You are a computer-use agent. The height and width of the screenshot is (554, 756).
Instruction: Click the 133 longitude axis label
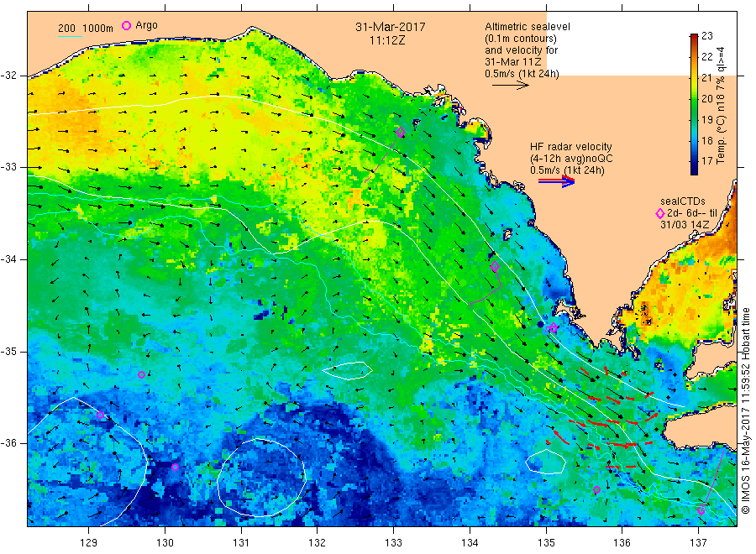tap(393, 543)
